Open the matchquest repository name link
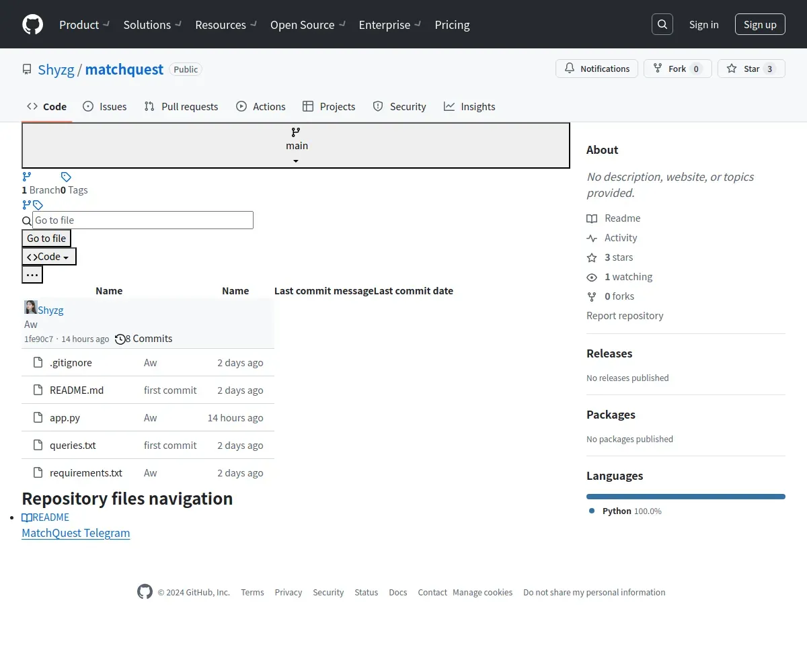 pos(124,69)
